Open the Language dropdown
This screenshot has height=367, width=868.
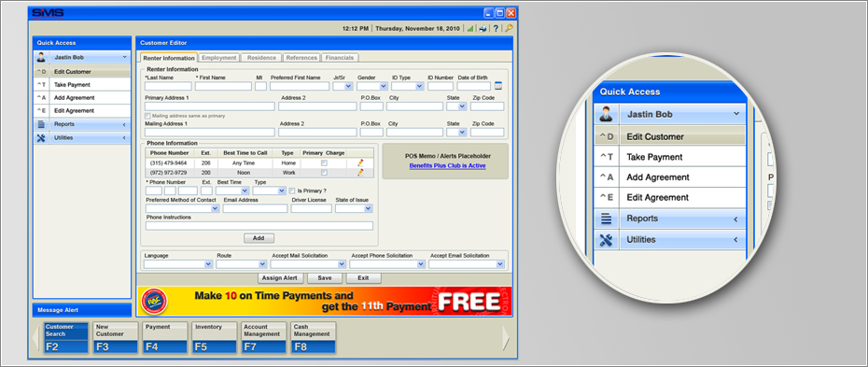pos(178,264)
